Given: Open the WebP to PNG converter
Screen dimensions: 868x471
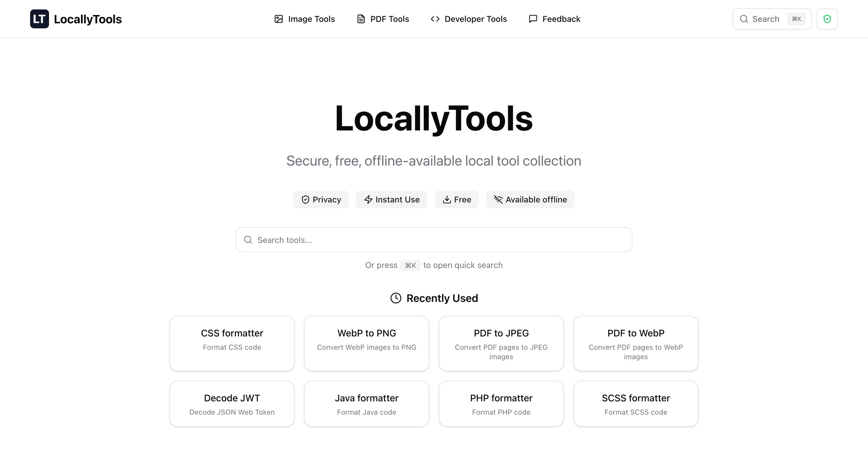Looking at the screenshot, I should 366,343.
